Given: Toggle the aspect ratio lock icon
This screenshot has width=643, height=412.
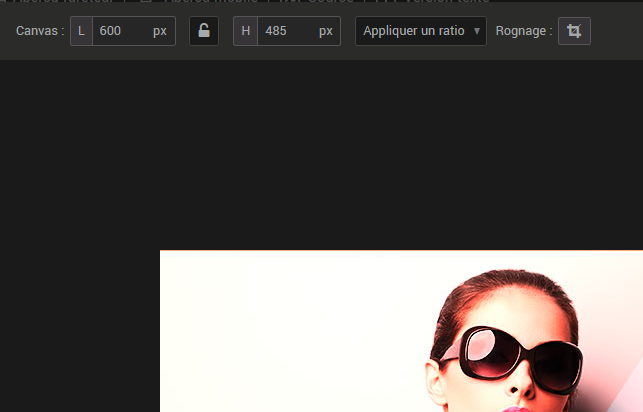Looking at the screenshot, I should 204,31.
